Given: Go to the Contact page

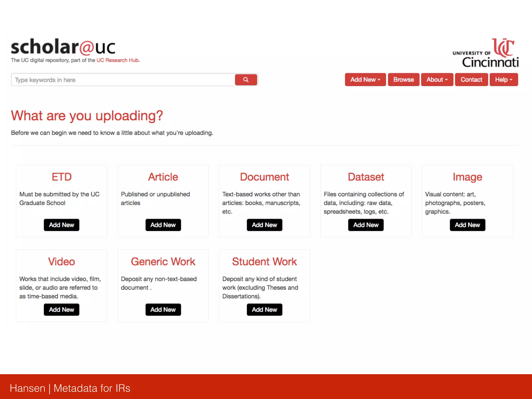Looking at the screenshot, I should point(471,80).
